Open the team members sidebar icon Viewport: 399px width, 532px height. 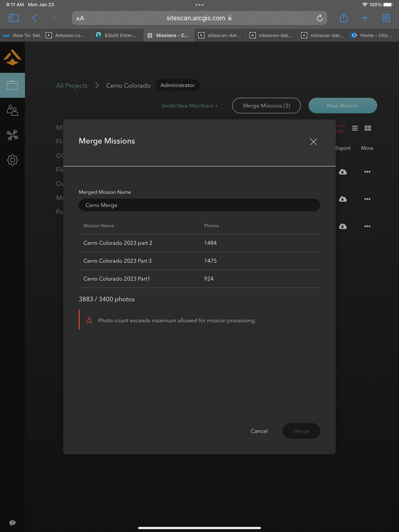click(x=12, y=110)
